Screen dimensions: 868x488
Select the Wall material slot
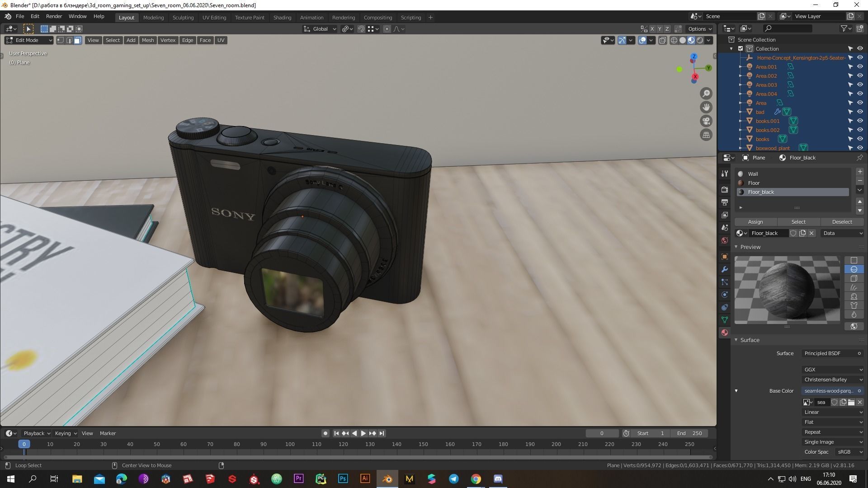pos(793,174)
